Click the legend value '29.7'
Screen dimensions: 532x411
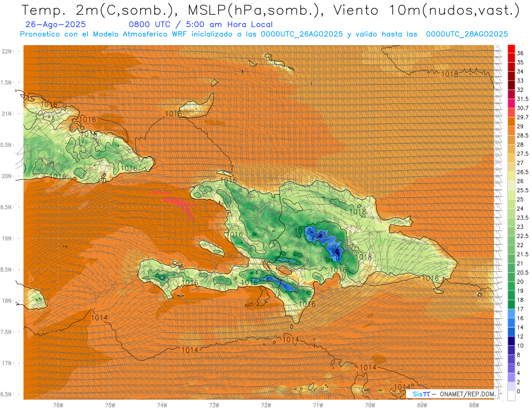(x=523, y=117)
